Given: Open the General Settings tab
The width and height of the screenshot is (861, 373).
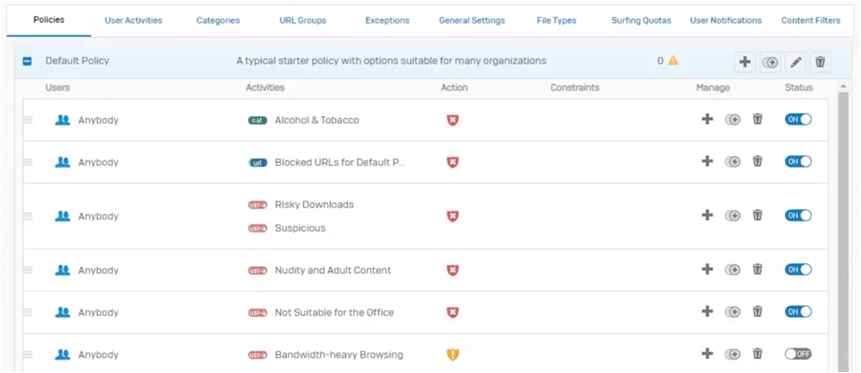Looking at the screenshot, I should tap(472, 20).
